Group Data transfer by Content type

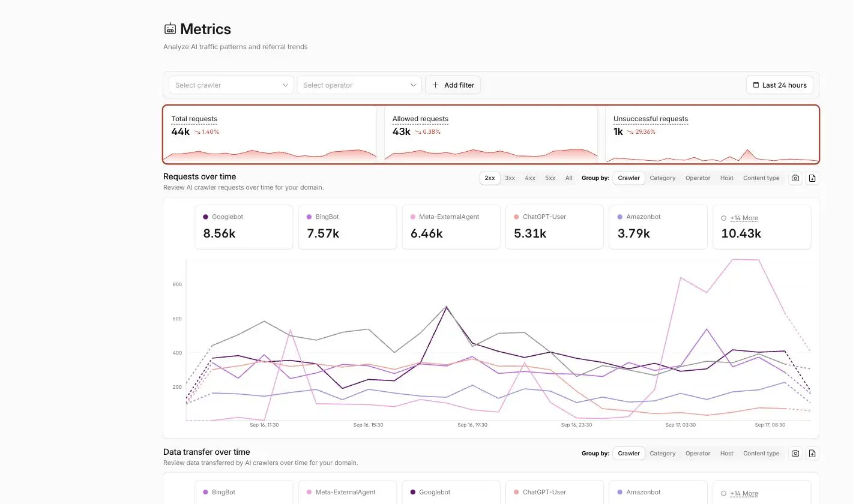coord(761,454)
